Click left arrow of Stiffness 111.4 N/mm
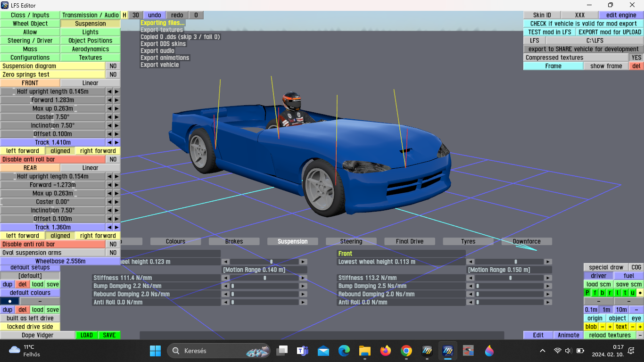The height and width of the screenshot is (362, 644). coord(225,278)
